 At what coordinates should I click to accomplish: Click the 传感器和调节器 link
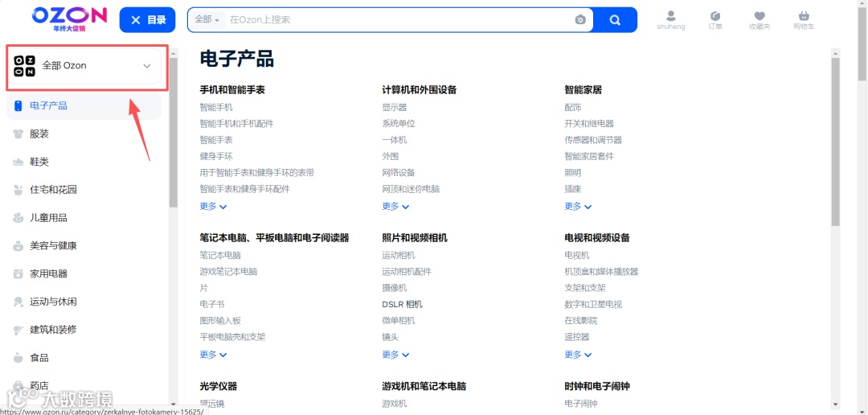click(593, 140)
